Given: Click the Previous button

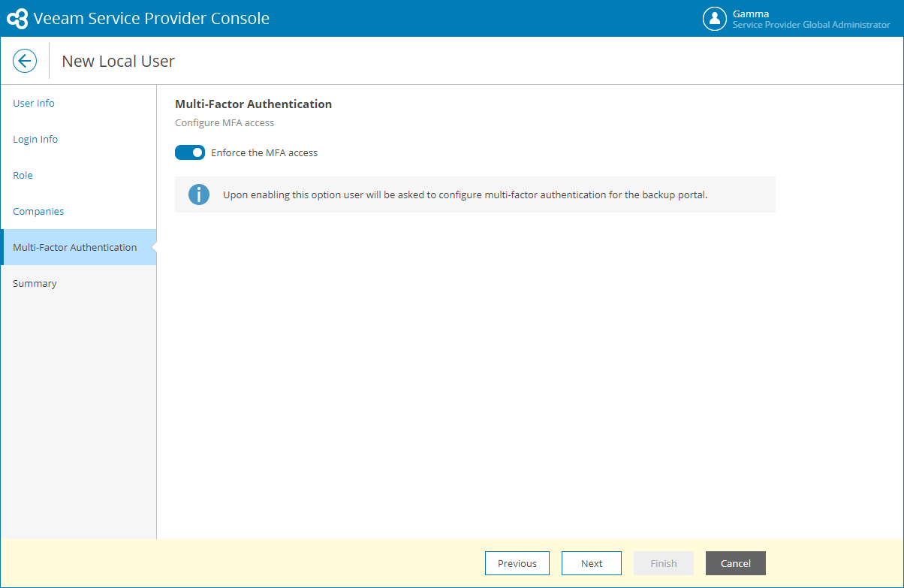Looking at the screenshot, I should [x=517, y=563].
